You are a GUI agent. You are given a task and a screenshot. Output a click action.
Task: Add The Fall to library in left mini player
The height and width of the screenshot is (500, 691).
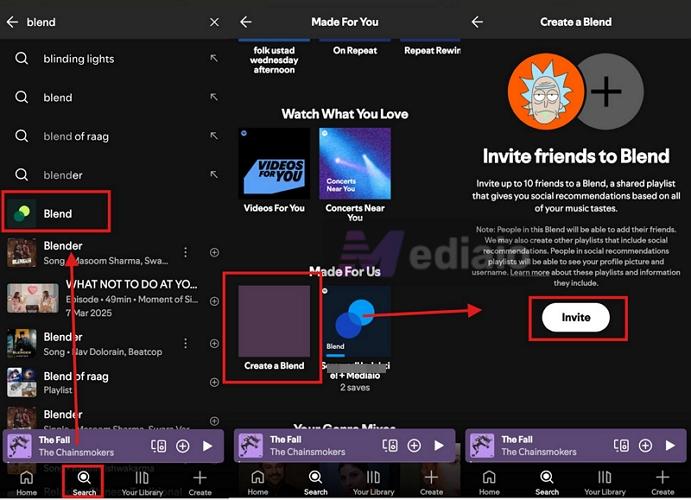[x=182, y=446]
